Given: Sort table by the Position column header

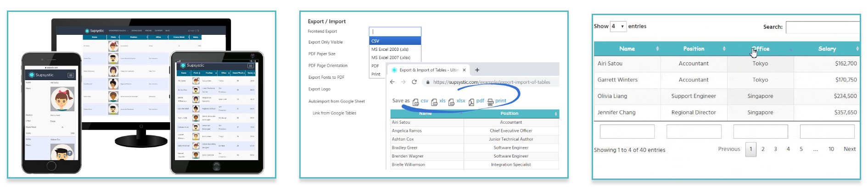Looking at the screenshot, I should point(693,49).
